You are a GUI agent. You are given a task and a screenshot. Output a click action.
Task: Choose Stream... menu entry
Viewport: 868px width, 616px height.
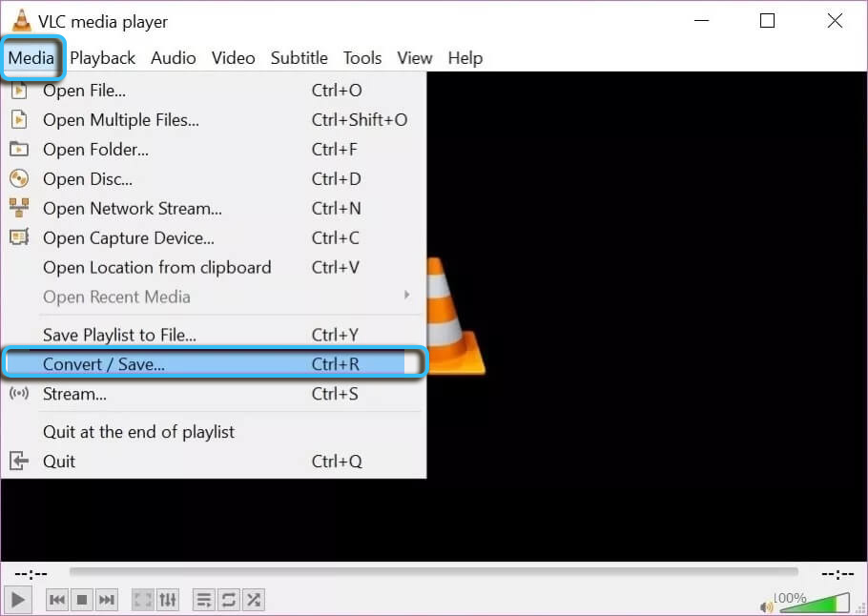(214, 394)
